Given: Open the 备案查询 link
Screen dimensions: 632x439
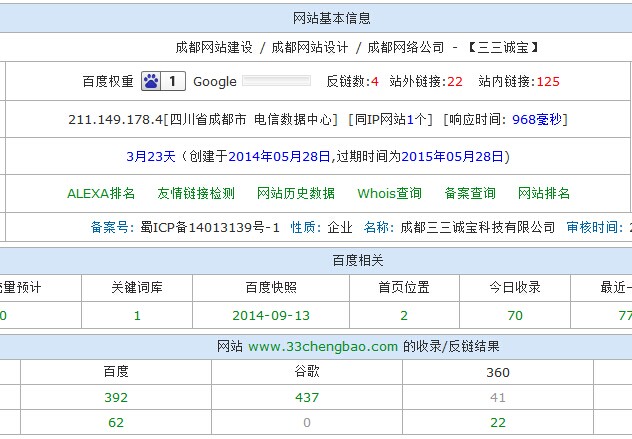Looking at the screenshot, I should pyautogui.click(x=470, y=193).
